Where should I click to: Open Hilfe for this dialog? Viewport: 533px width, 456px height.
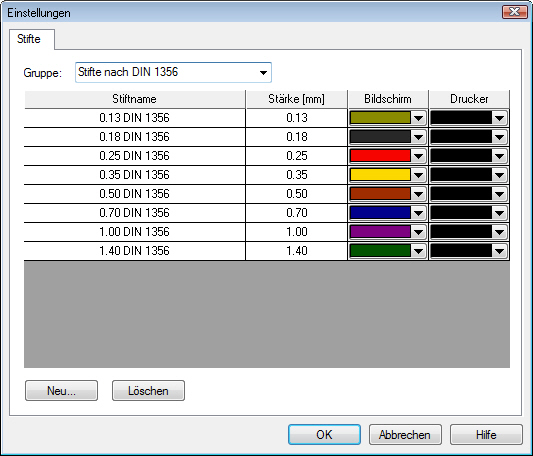(x=486, y=435)
